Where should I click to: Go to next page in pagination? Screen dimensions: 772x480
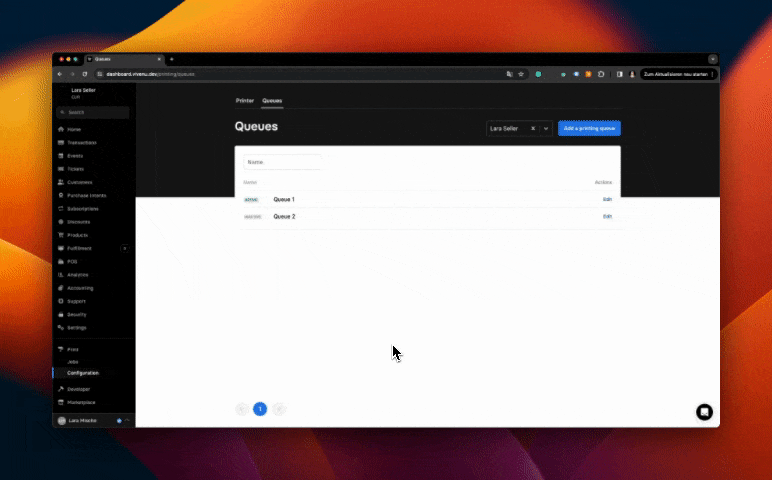pyautogui.click(x=279, y=408)
